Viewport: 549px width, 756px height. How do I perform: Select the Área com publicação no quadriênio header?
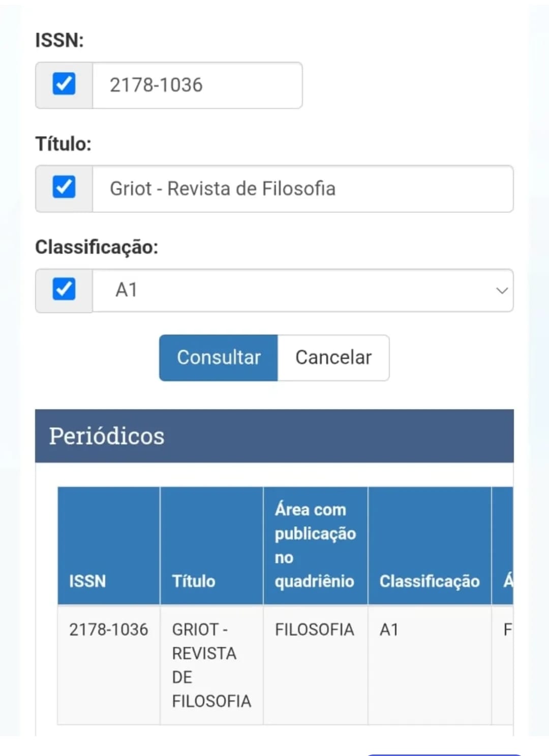click(x=315, y=545)
